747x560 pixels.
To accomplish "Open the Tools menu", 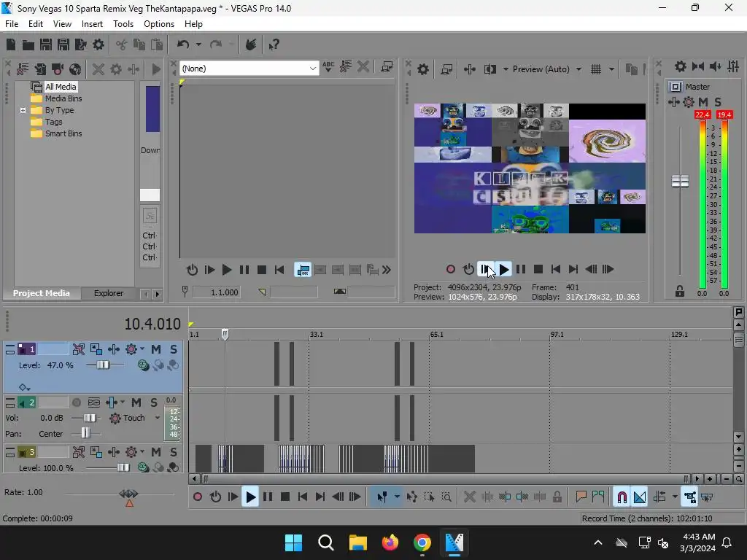I will click(123, 24).
